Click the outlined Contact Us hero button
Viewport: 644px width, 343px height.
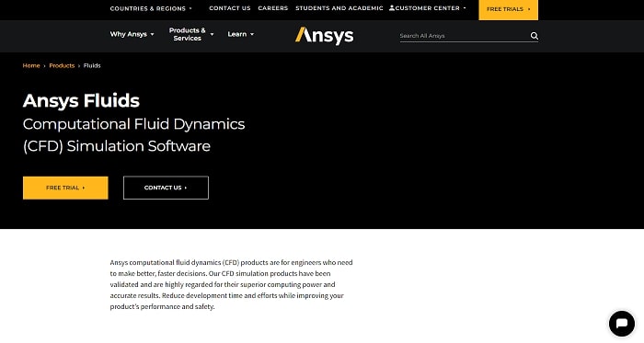pos(166,188)
